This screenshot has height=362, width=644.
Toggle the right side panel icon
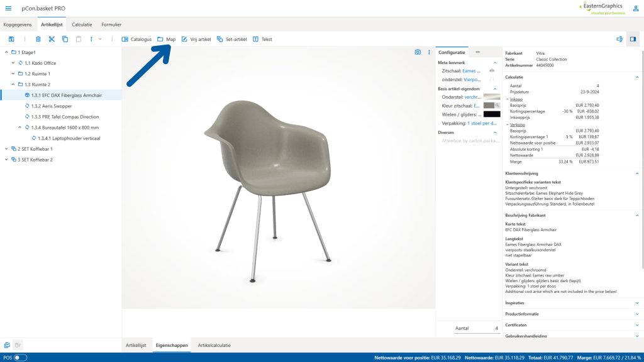633,39
